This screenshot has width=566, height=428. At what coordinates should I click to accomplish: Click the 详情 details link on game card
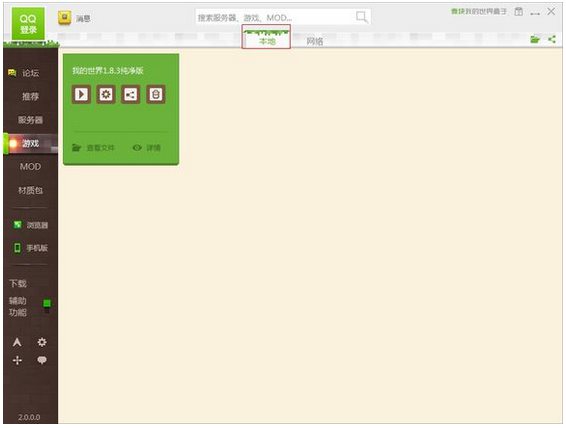pyautogui.click(x=153, y=148)
